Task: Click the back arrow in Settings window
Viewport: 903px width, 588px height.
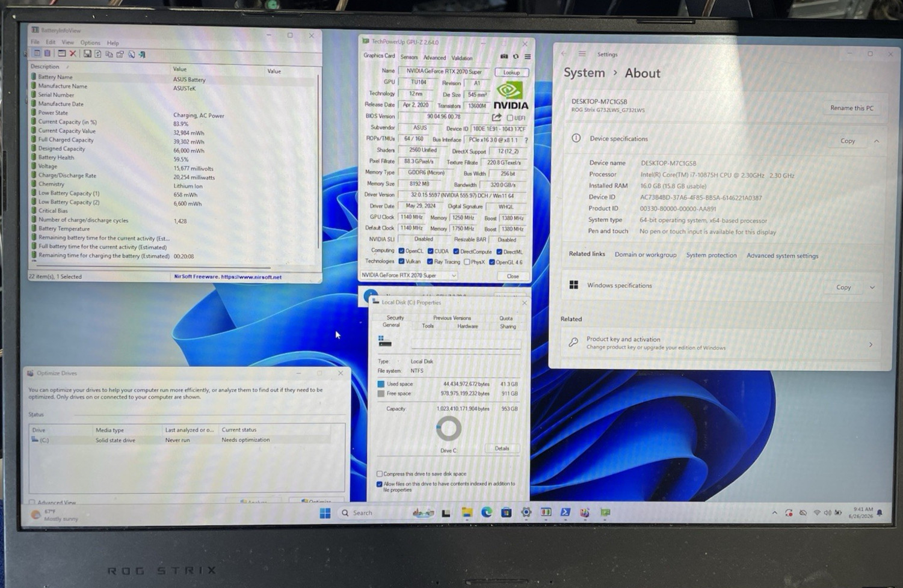Action: click(564, 54)
